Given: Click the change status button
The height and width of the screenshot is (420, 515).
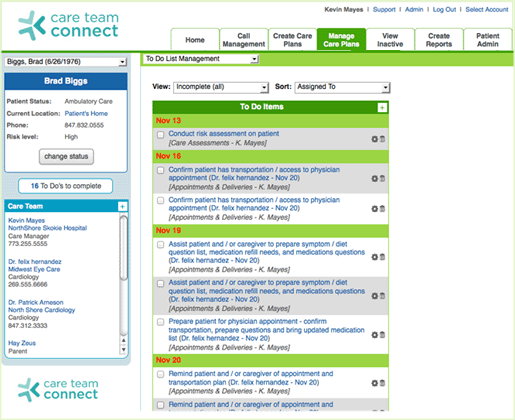Looking at the screenshot, I should click(x=66, y=157).
